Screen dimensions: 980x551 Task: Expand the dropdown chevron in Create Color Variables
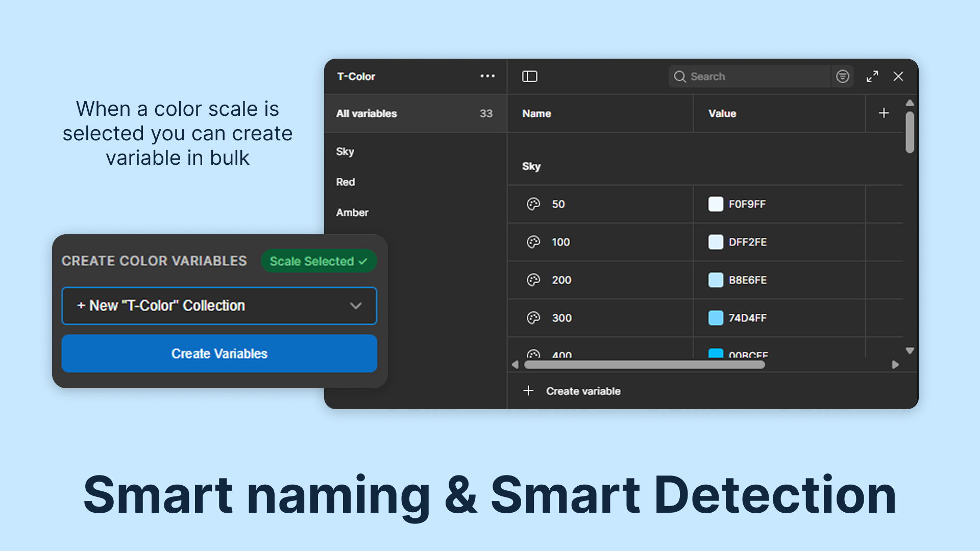(x=356, y=306)
